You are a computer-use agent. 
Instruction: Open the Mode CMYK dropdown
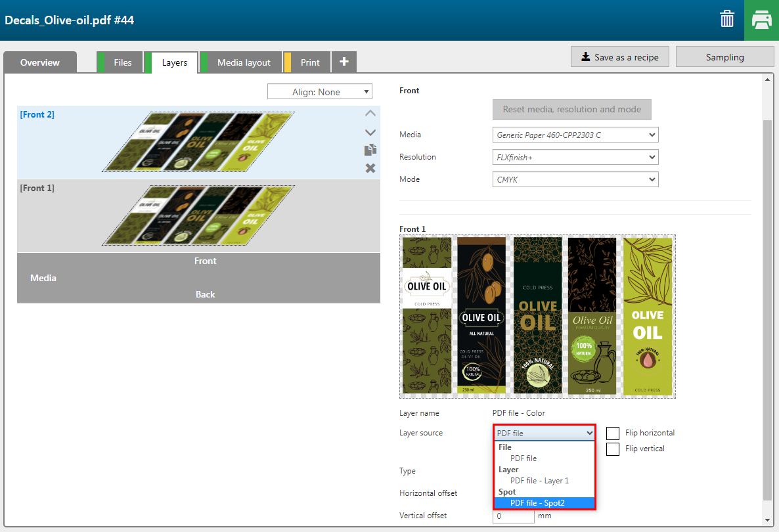point(575,179)
